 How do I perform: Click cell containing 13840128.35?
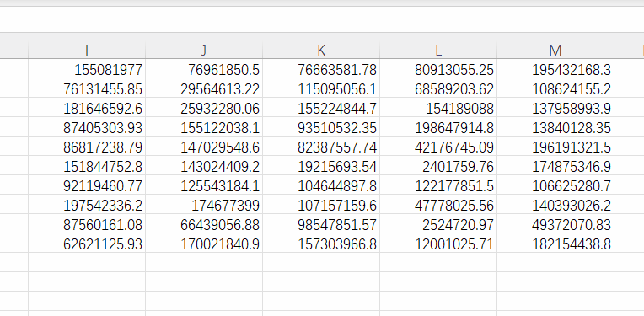(x=555, y=126)
